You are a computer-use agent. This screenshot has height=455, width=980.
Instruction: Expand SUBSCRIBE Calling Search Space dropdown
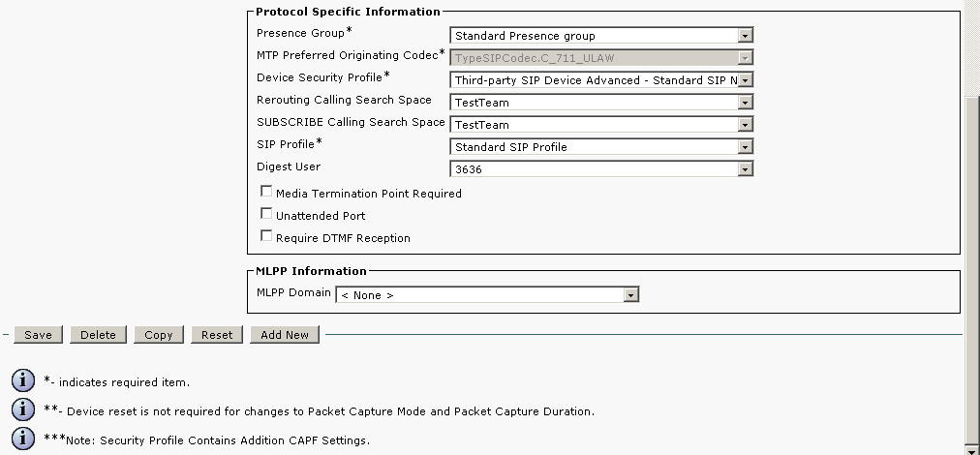(x=745, y=125)
